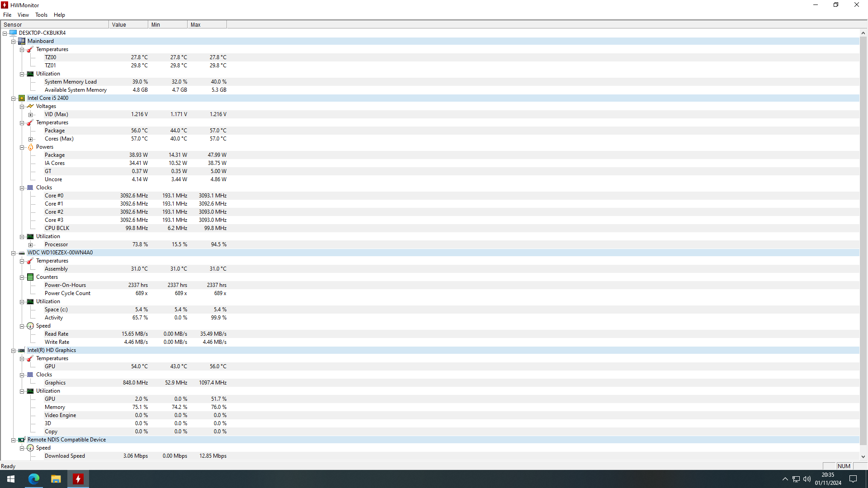Click the Max column header
The width and height of the screenshot is (868, 488).
207,25
